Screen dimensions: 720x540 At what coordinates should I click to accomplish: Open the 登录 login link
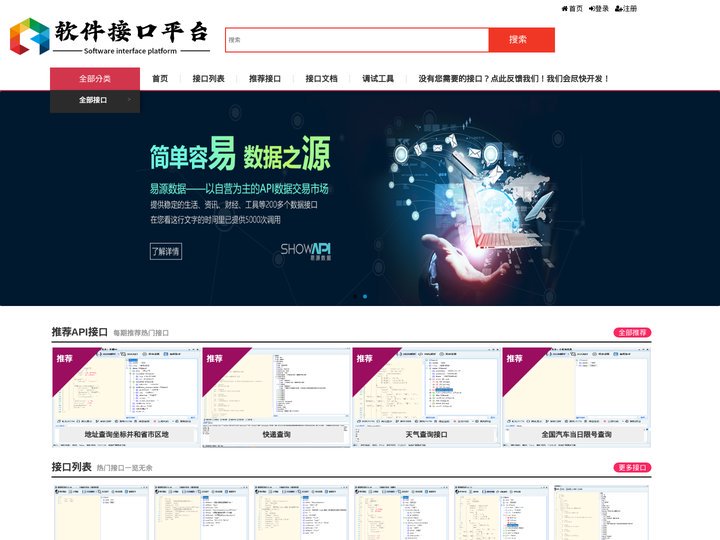[x=599, y=8]
